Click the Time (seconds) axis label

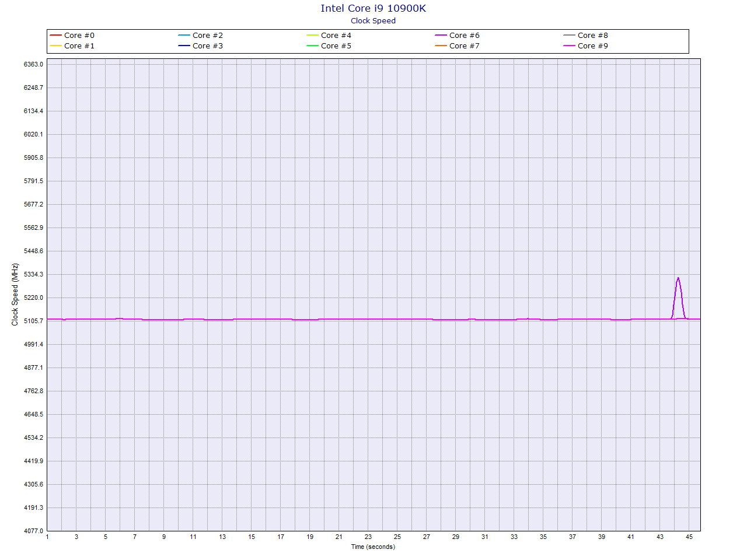[373, 547]
